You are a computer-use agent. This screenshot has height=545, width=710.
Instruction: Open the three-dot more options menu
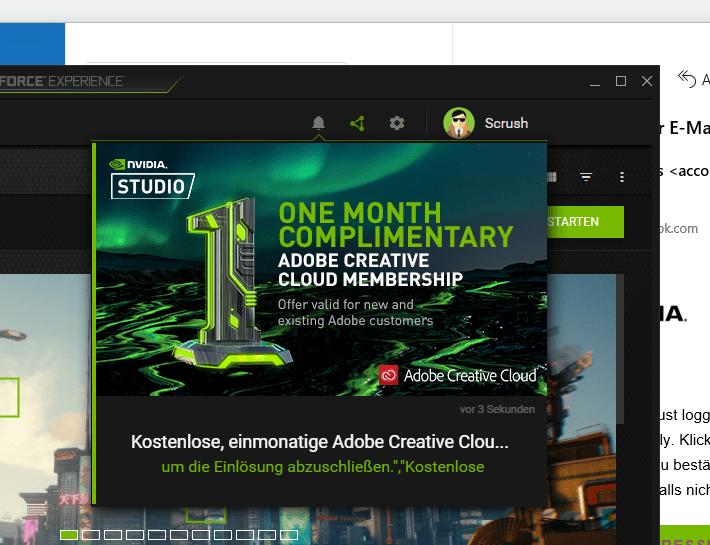622,177
